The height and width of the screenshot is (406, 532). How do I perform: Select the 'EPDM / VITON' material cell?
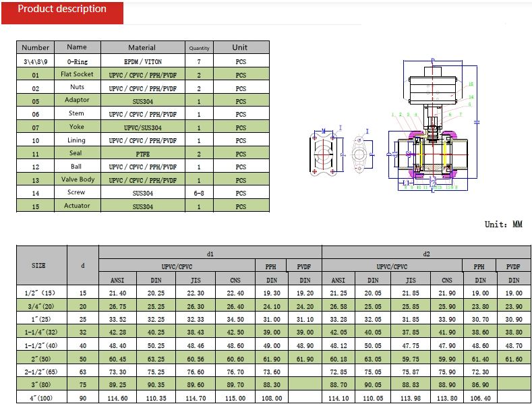pos(142,61)
